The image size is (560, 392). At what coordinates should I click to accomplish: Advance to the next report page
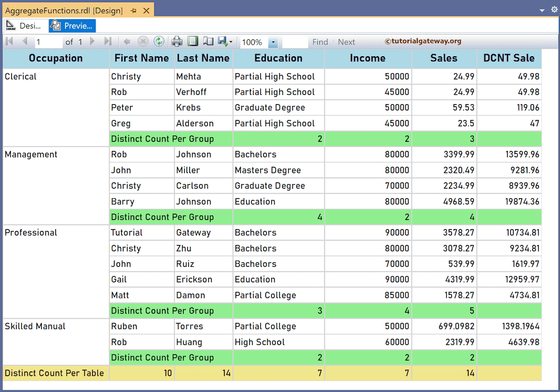coord(93,42)
